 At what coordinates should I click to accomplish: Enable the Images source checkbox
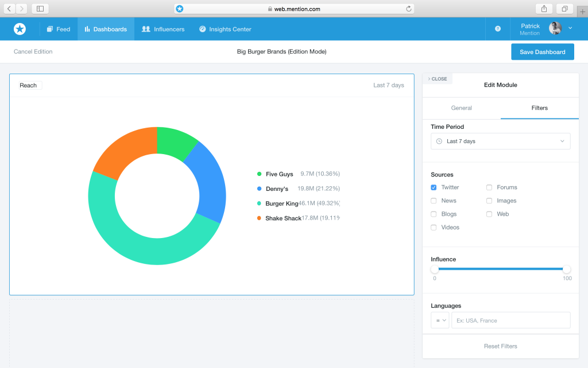(489, 201)
